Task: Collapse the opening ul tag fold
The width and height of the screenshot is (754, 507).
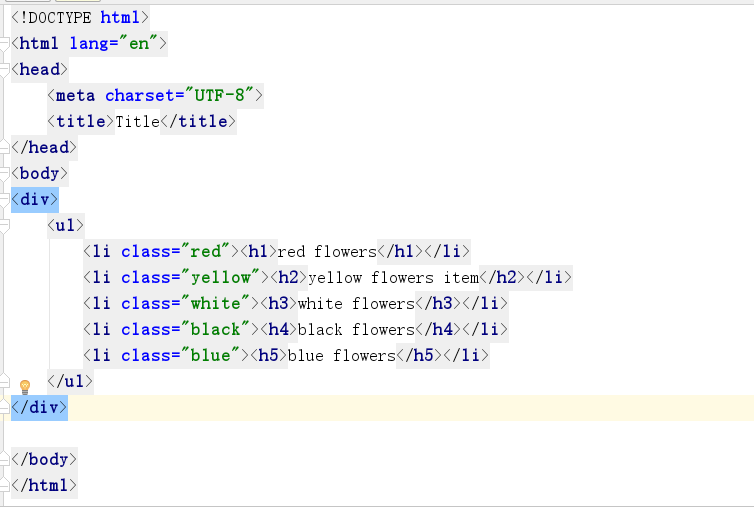Action: (x=4, y=226)
